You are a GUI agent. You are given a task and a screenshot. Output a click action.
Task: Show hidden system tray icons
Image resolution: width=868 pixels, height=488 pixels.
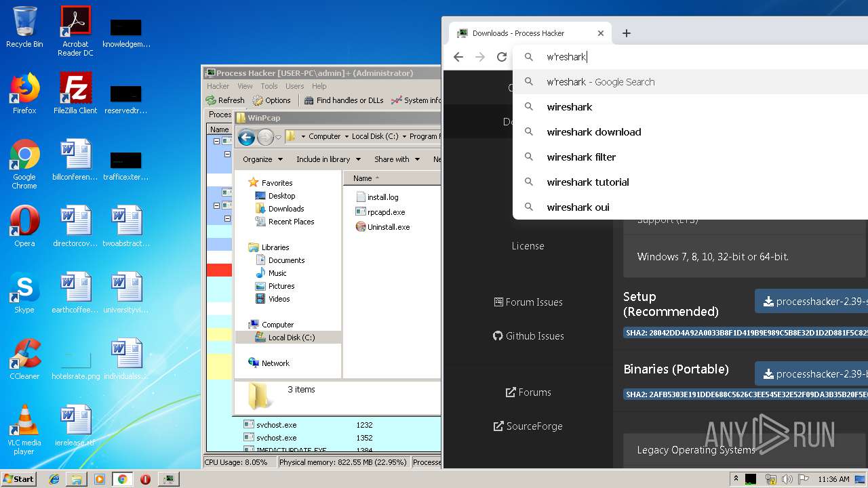[x=736, y=479]
